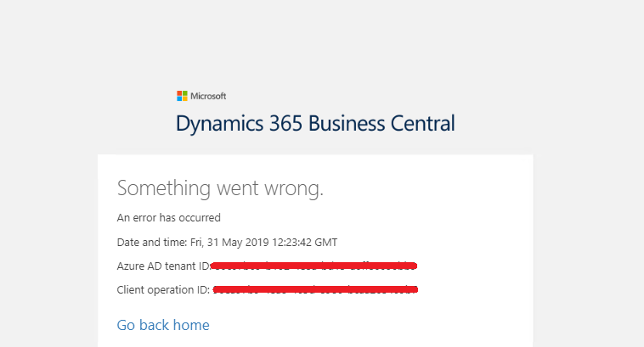Screen dimensions: 644x347
Task: Click the word 'occurred' in the error message
Action: point(201,217)
